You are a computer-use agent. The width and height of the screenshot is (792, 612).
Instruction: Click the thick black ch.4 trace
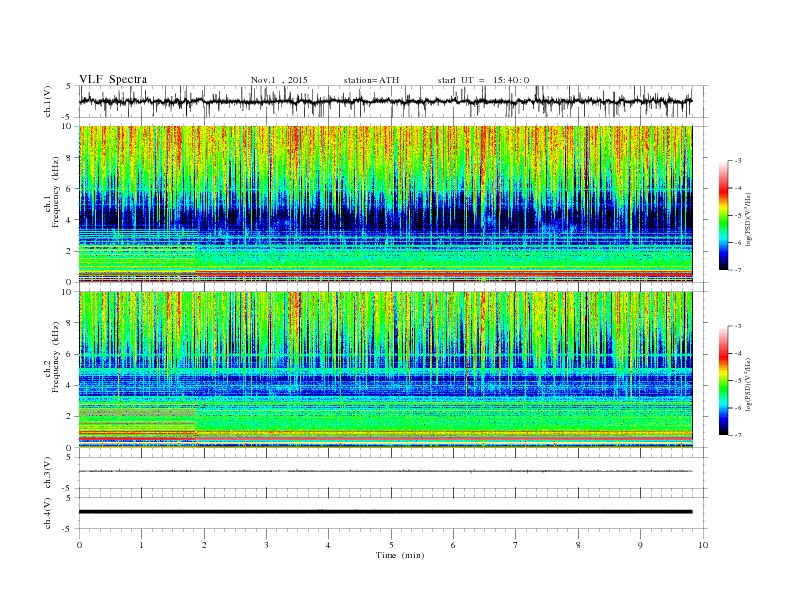click(x=385, y=512)
